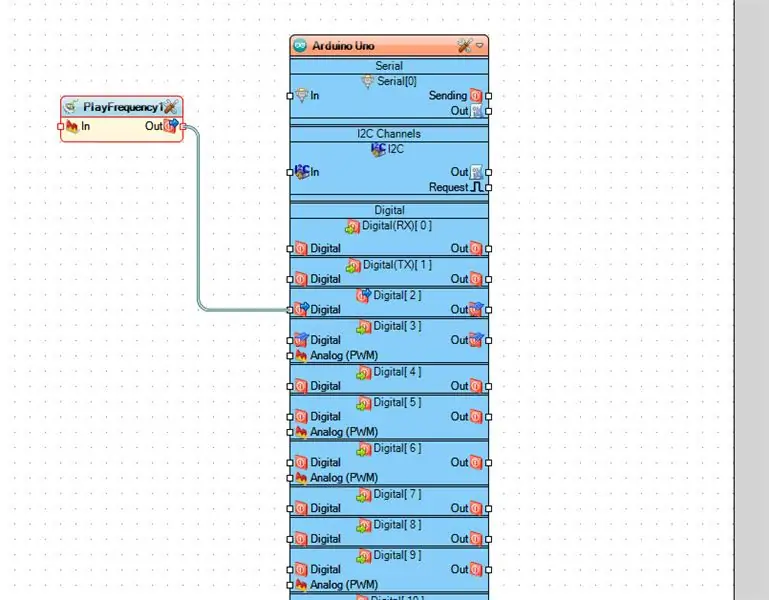Click the Serial[0] Out pin icon
The height and width of the screenshot is (600, 769).
476,111
